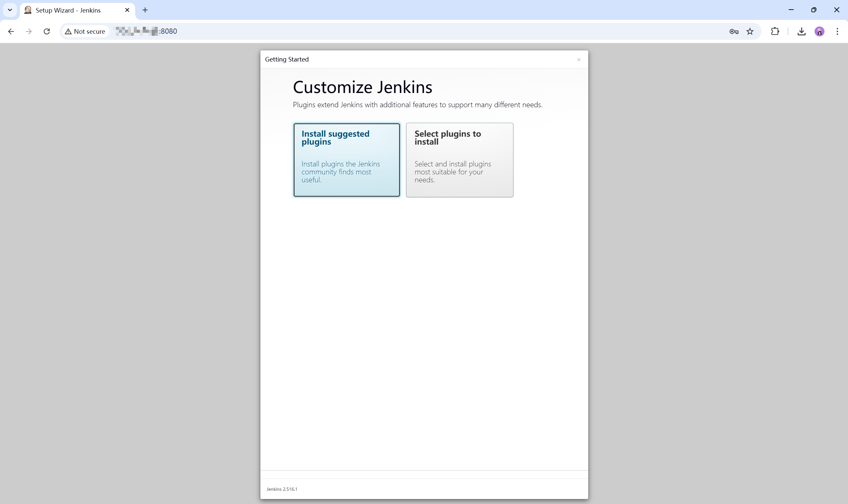Click Install suggested plugins option
848x504 pixels.
tap(346, 160)
